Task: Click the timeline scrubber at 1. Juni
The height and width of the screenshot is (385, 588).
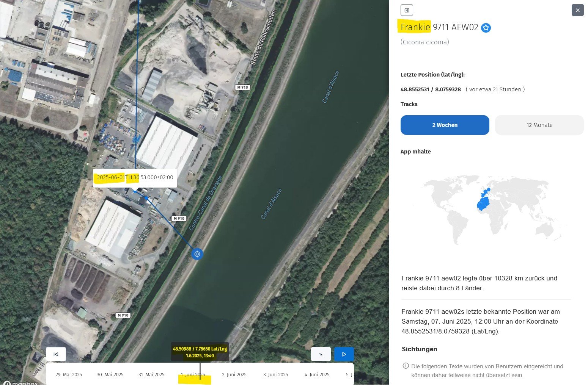Action: tap(200, 369)
